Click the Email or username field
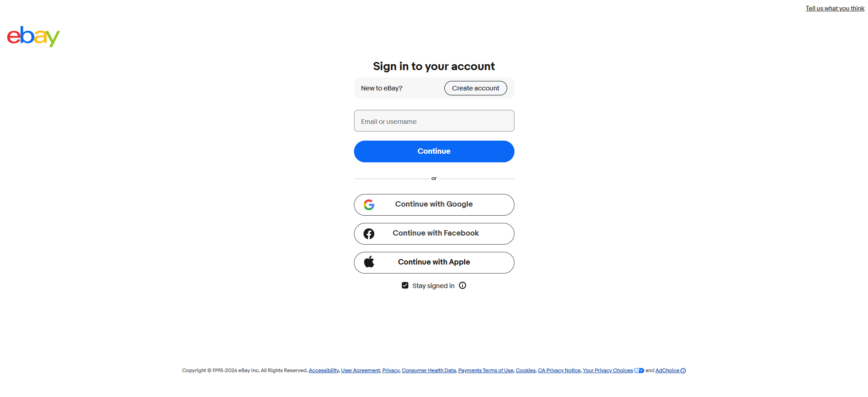The width and height of the screenshot is (868, 397). pos(434,121)
